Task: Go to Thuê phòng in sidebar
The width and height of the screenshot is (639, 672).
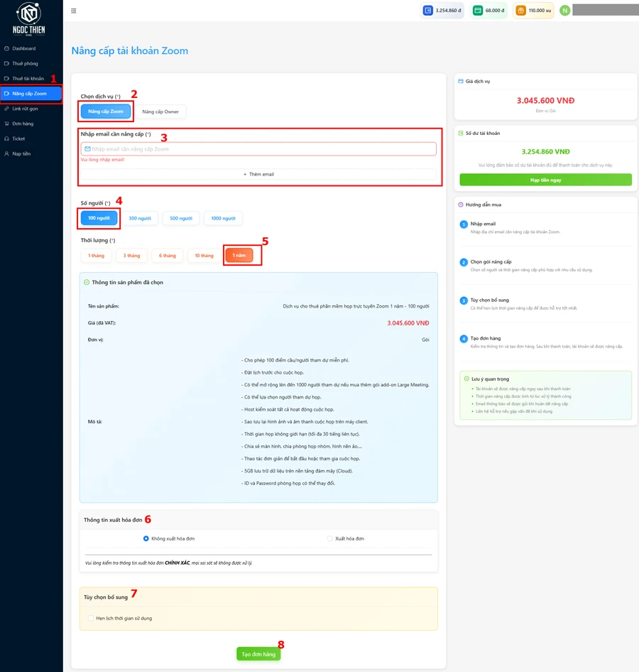Action: coord(25,63)
